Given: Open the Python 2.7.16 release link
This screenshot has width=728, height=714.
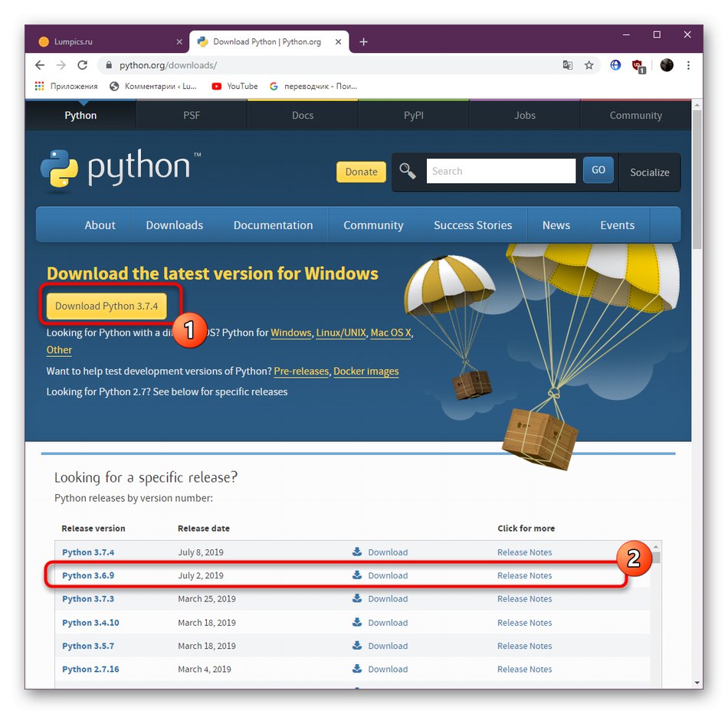Looking at the screenshot, I should coord(90,669).
